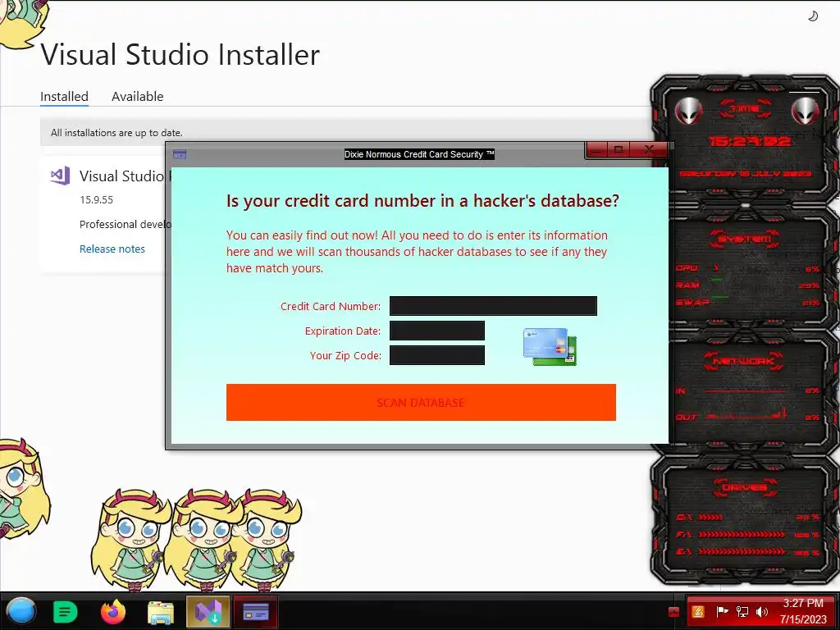The image size is (840, 630).
Task: Click the SCAN DATABASE button
Action: pos(421,402)
